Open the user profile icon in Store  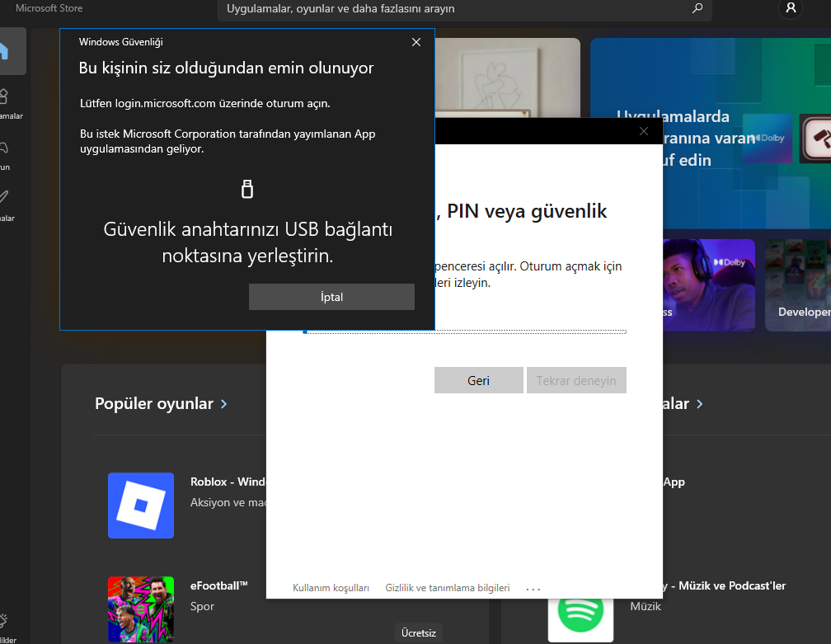[791, 8]
